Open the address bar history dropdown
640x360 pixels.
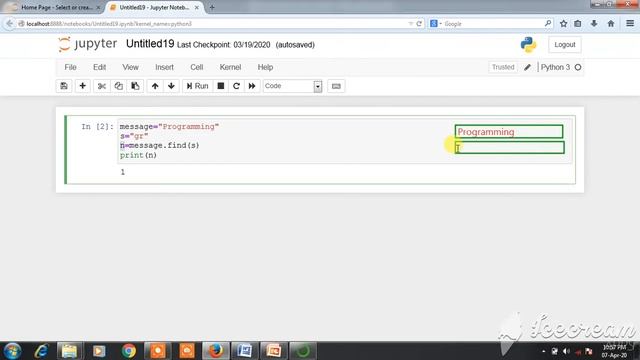click(410, 24)
